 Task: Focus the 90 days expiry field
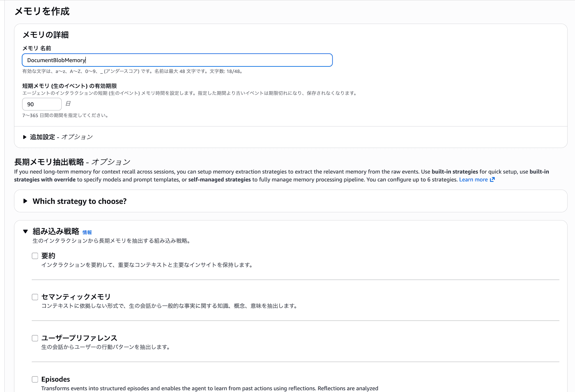click(x=42, y=104)
